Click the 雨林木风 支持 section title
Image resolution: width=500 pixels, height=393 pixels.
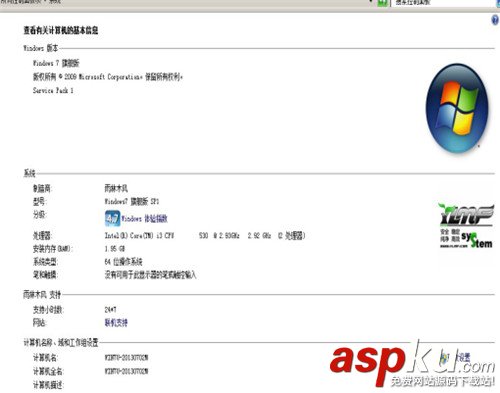tap(42, 294)
